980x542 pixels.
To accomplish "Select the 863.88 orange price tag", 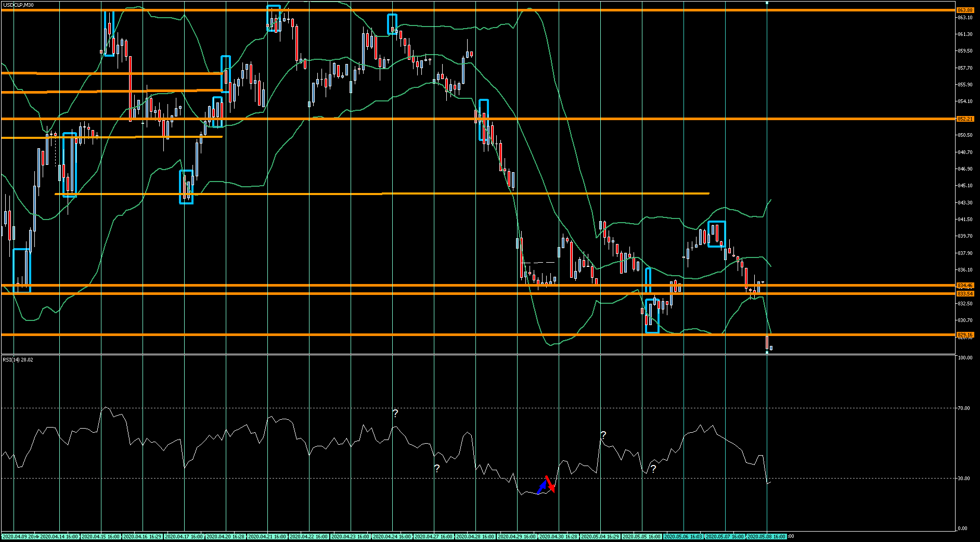I will tap(965, 10).
